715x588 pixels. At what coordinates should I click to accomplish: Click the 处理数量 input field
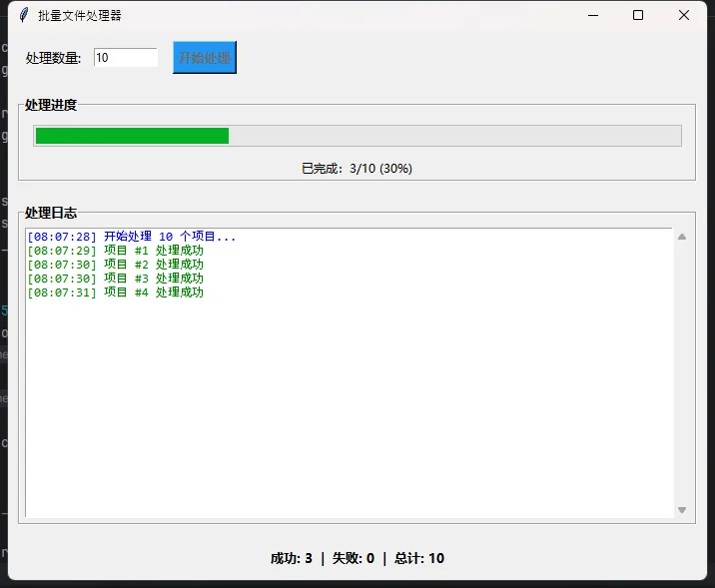click(x=126, y=58)
